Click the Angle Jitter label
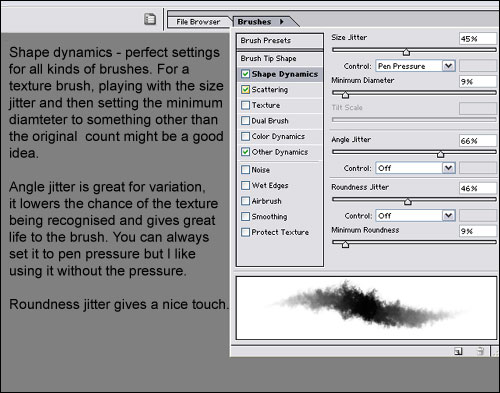 (351, 140)
